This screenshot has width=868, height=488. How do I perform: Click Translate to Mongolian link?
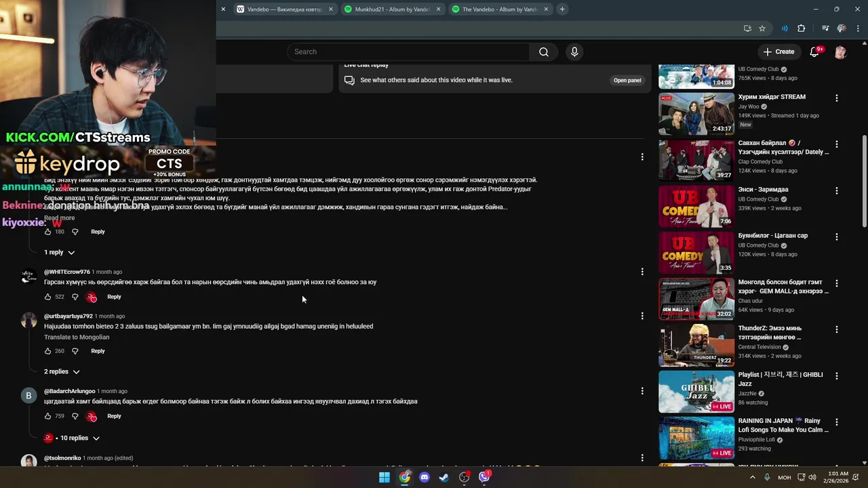77,338
